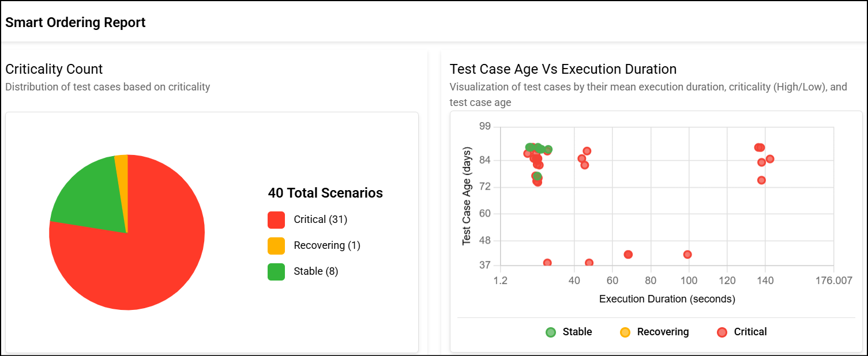The image size is (868, 356).
Task: Click the yellow Recovering scatter legend circle
Action: (625, 332)
